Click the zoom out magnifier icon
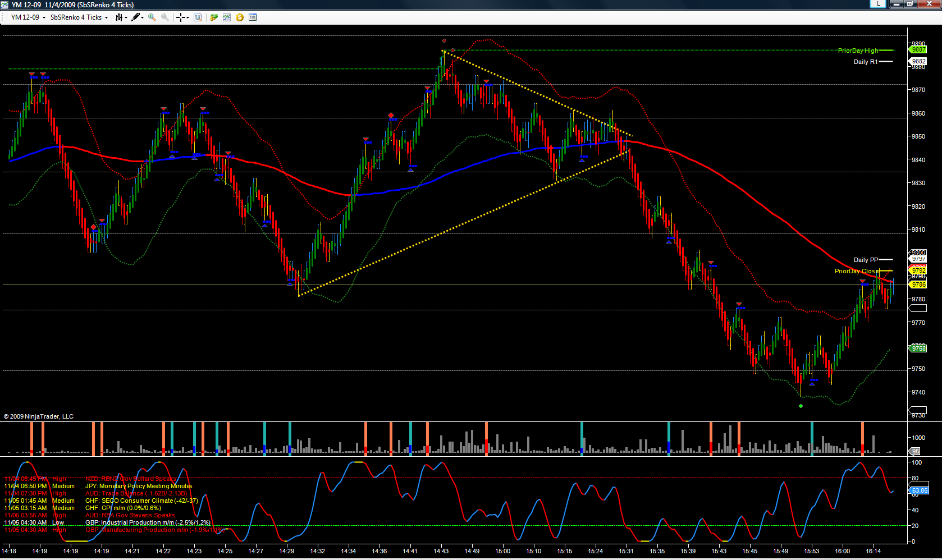Screen dimensions: 942x560 pos(165,17)
